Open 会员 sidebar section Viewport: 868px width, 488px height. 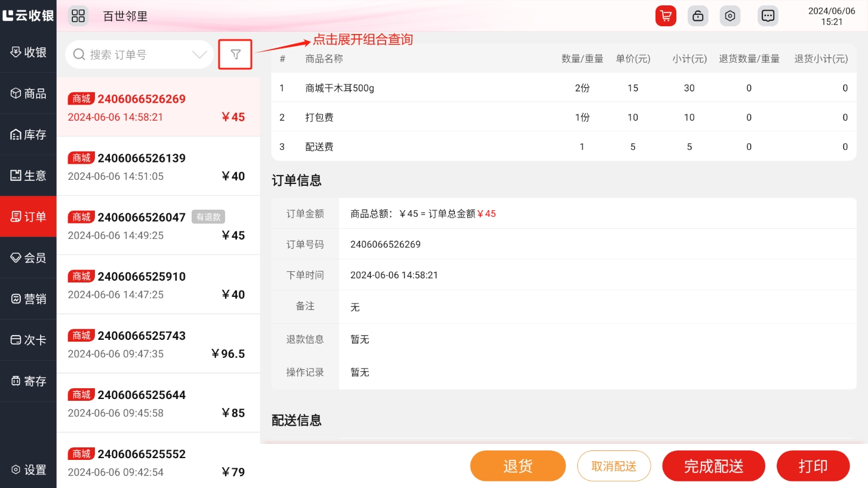point(28,258)
